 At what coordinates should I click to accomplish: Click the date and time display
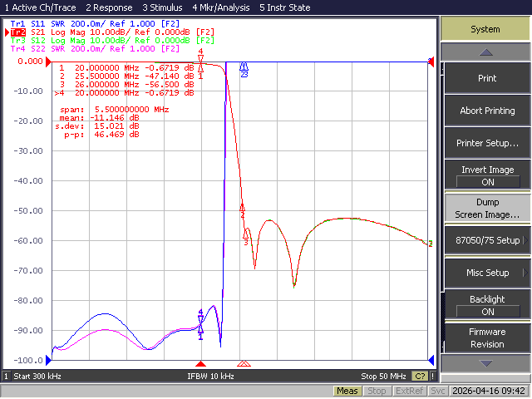tap(489, 392)
